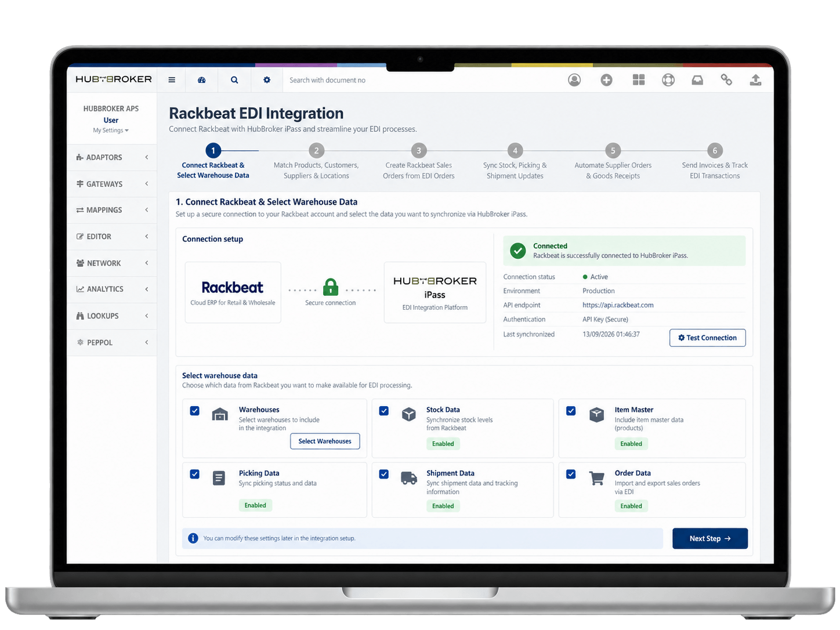This screenshot has height=630, width=840.
Task: Expand the Peppol sidebar menu
Action: (x=112, y=343)
